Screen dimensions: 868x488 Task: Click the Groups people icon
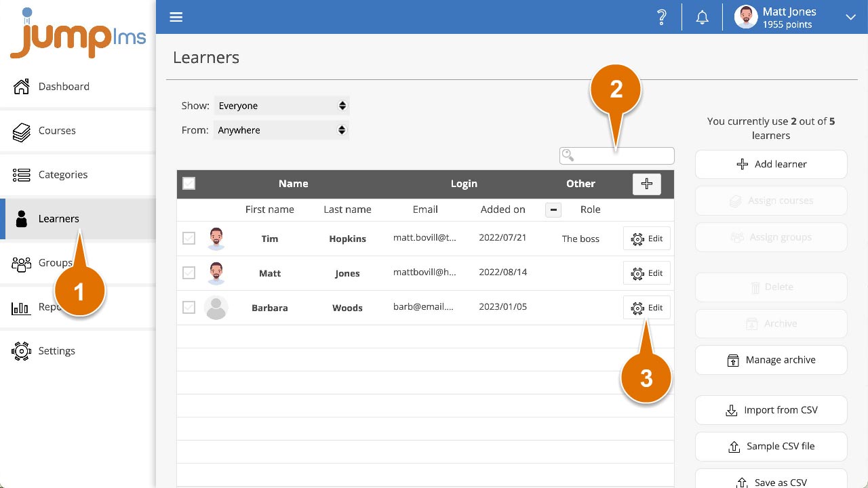pyautogui.click(x=22, y=264)
